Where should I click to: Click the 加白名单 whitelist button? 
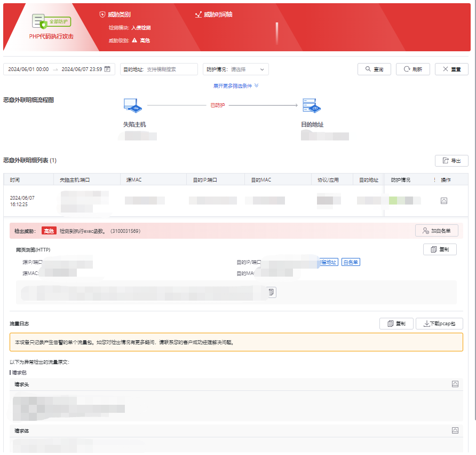click(437, 231)
